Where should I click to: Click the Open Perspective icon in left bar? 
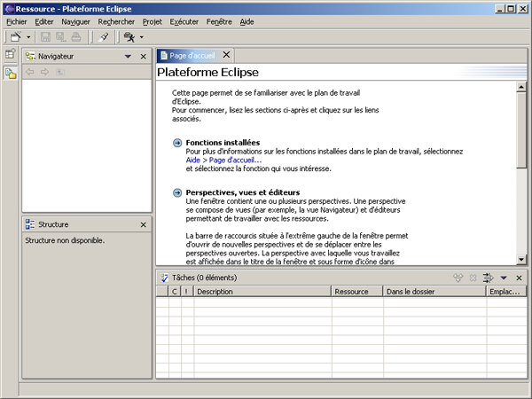(10, 56)
